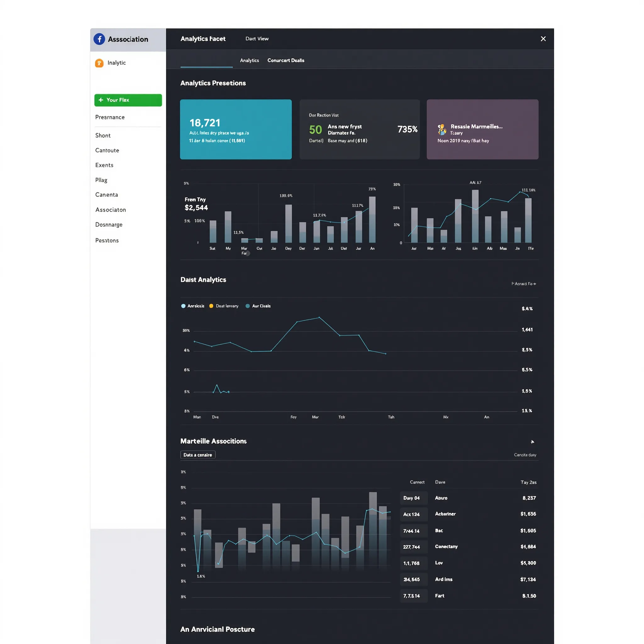Viewport: 644px width, 644px height.
Task: Click the green 50 indicator on the visit card
Action: [x=315, y=130]
